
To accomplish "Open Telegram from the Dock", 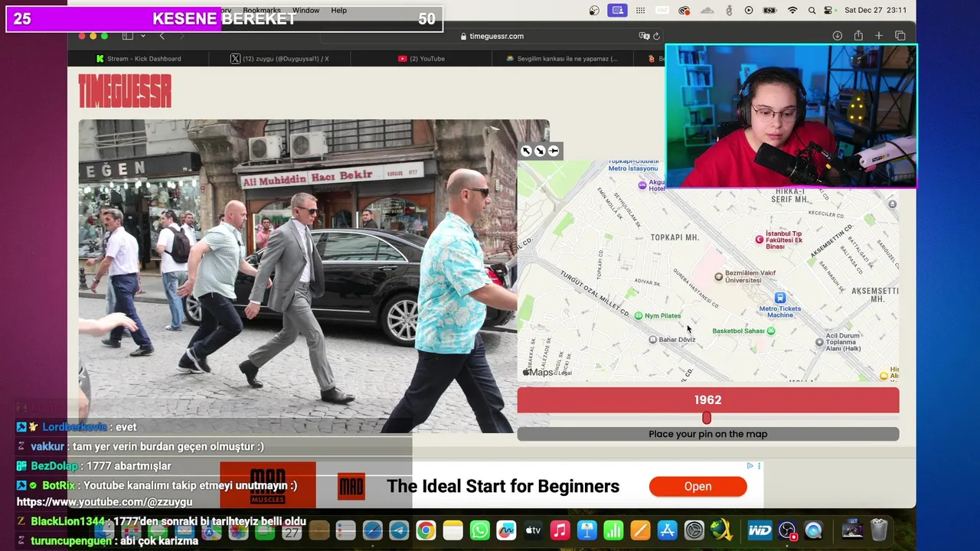I will [x=399, y=530].
